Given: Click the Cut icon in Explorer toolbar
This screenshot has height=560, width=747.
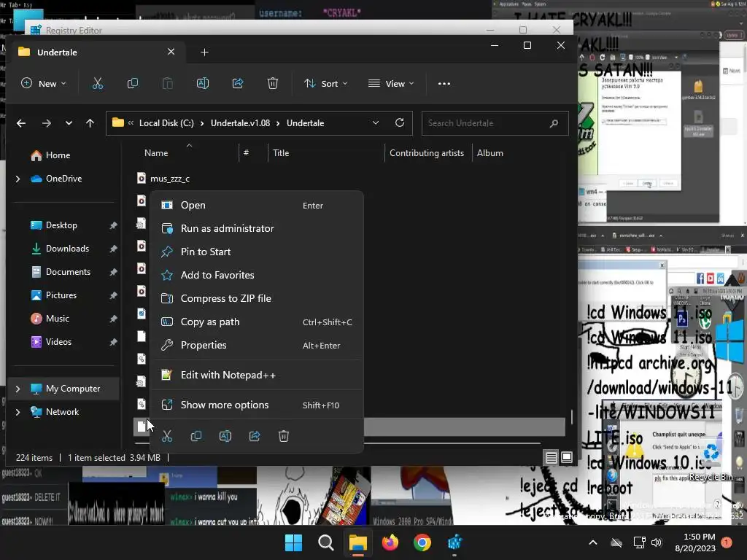Looking at the screenshot, I should (98, 84).
